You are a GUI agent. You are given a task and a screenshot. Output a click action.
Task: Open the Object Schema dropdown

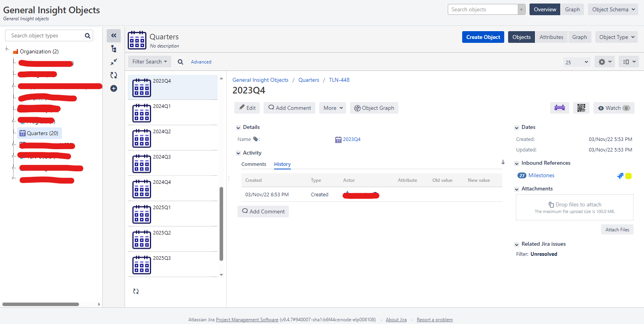pos(613,9)
